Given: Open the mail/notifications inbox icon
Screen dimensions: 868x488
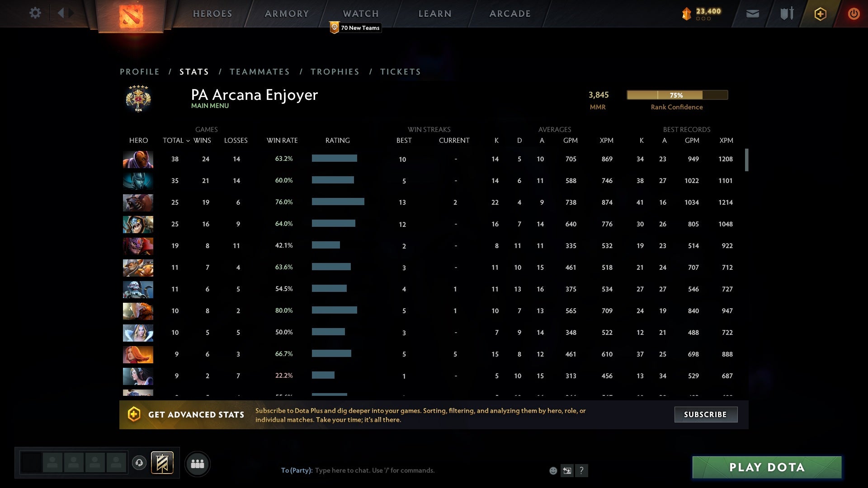Looking at the screenshot, I should (x=753, y=14).
